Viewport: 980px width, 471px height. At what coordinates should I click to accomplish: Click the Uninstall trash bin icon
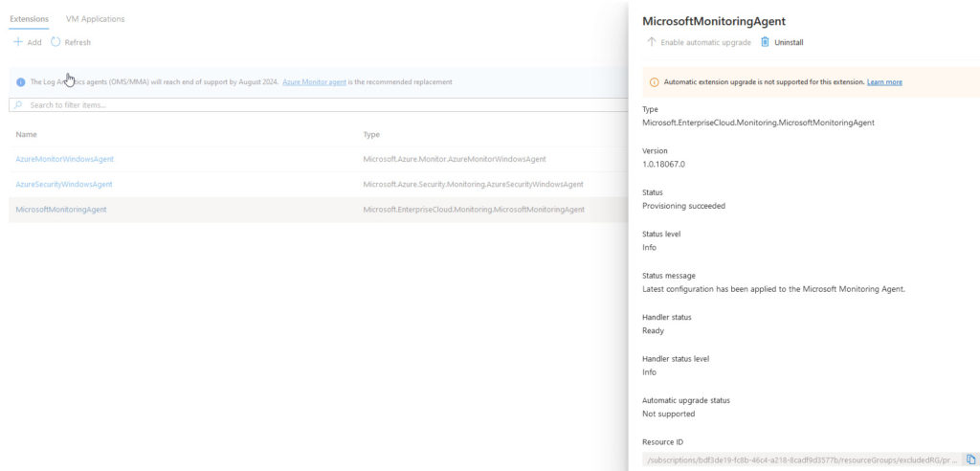(x=765, y=42)
